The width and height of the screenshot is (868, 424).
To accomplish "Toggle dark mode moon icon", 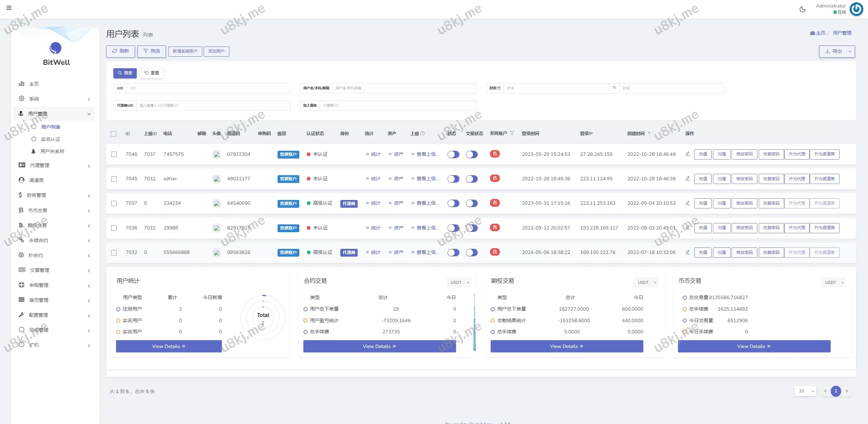I will point(803,9).
